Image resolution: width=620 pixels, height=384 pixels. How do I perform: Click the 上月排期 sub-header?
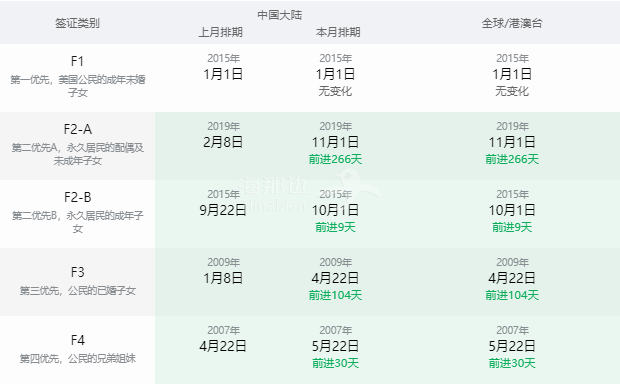[220, 32]
